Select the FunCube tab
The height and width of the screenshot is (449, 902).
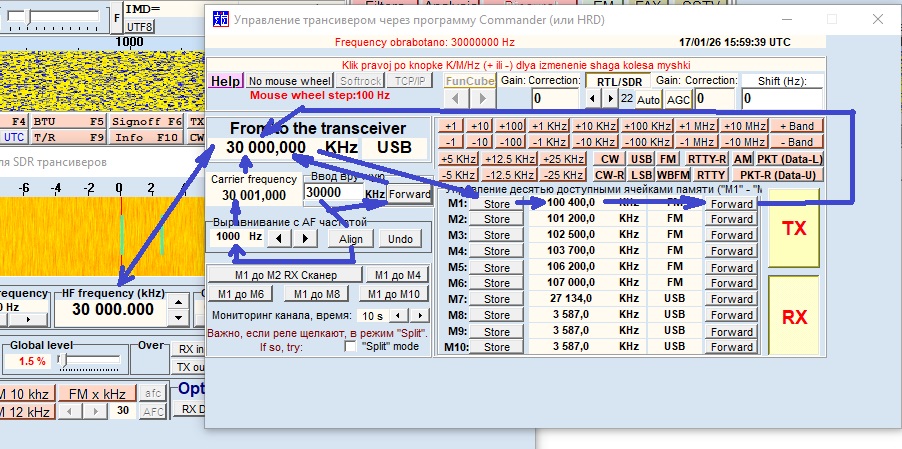469,81
